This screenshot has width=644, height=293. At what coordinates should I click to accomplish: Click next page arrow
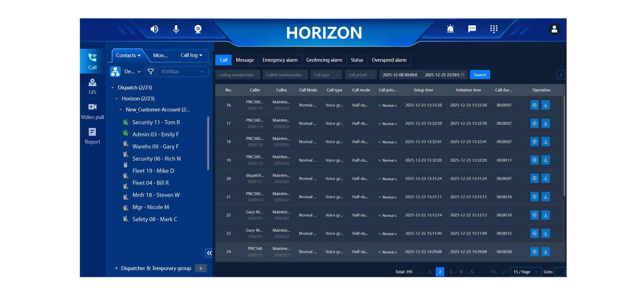tap(504, 272)
